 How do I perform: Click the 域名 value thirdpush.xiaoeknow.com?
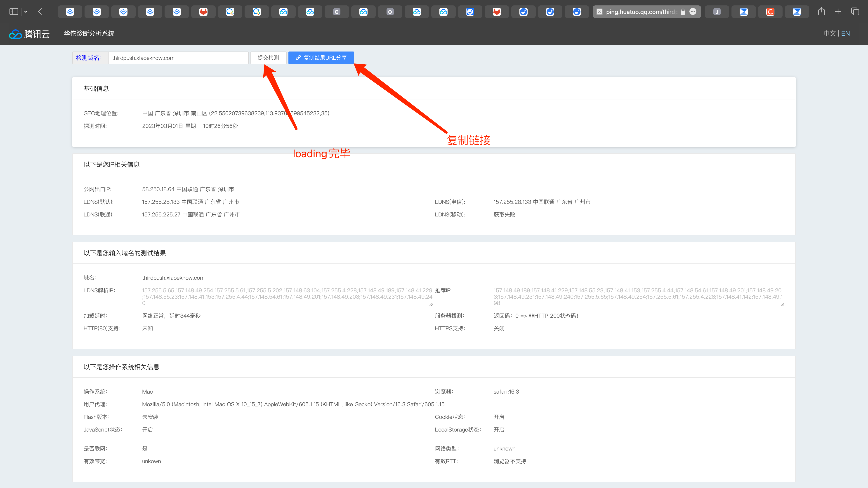173,278
